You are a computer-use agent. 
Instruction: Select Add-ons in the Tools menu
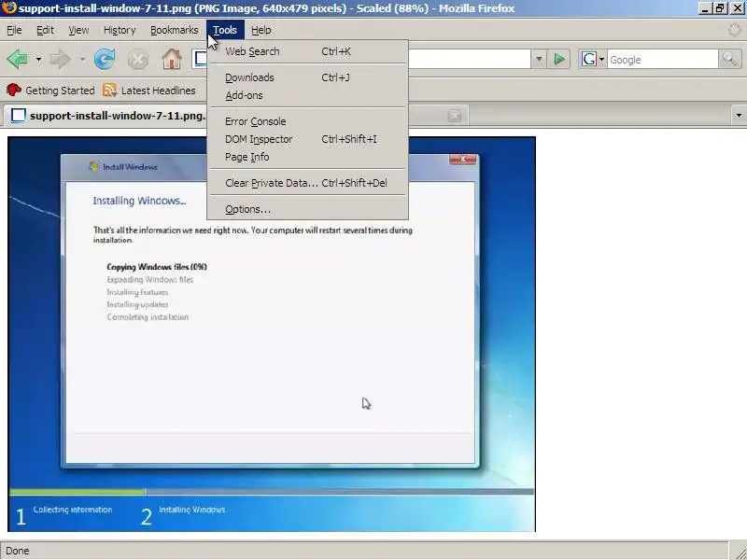point(307,95)
